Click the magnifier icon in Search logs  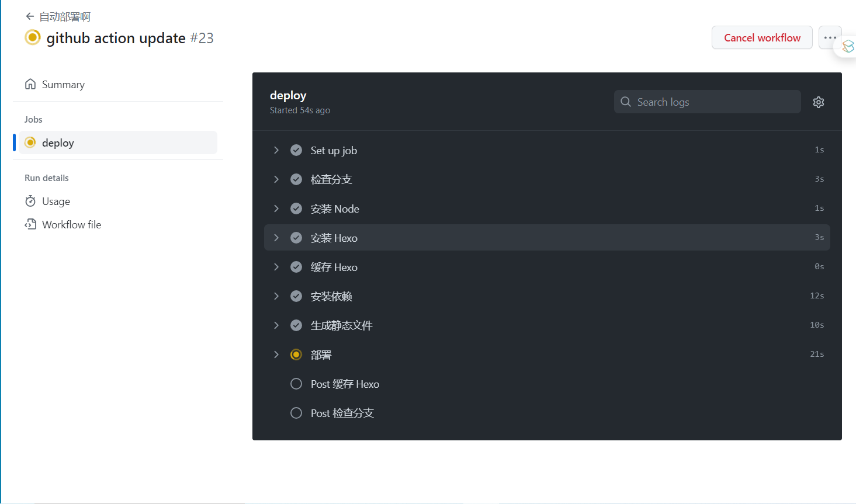pyautogui.click(x=626, y=102)
